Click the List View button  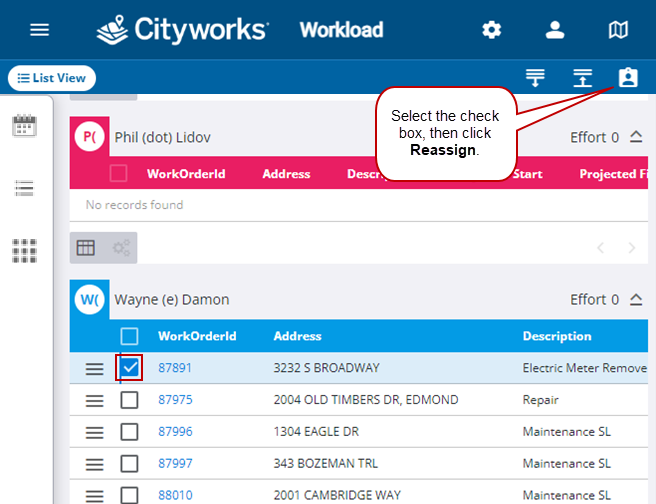51,78
